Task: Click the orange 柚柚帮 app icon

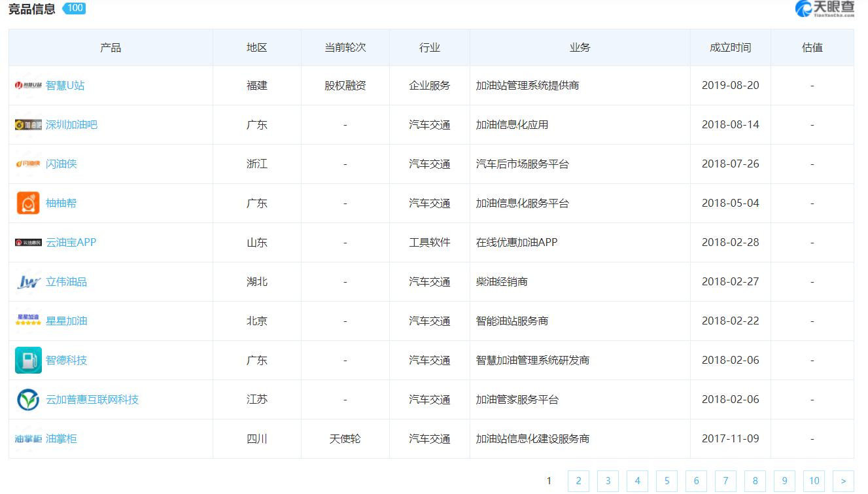Action: pyautogui.click(x=28, y=203)
